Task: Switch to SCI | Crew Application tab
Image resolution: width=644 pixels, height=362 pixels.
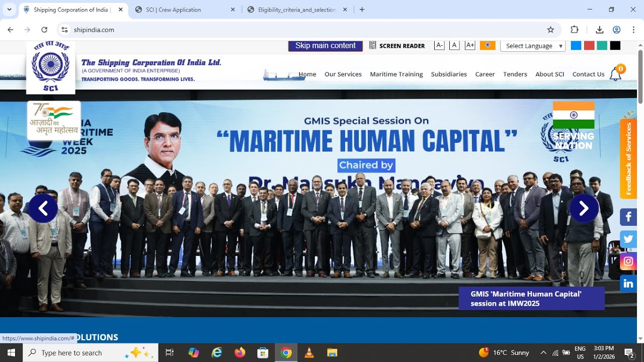Action: [x=185, y=10]
